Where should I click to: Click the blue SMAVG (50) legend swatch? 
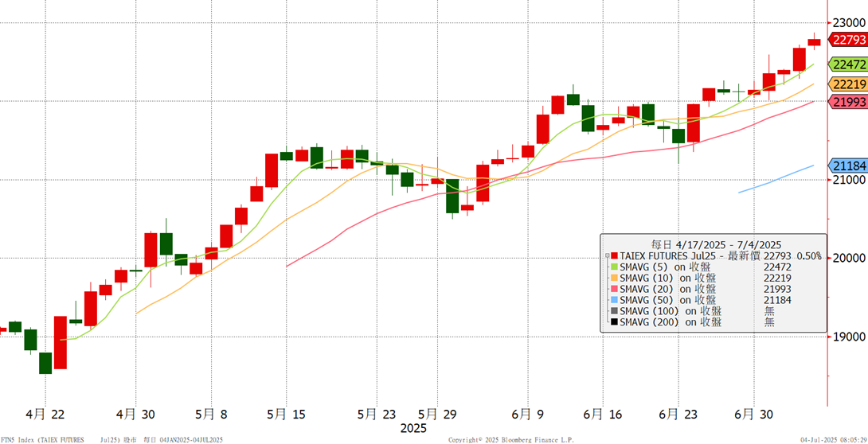tap(614, 300)
